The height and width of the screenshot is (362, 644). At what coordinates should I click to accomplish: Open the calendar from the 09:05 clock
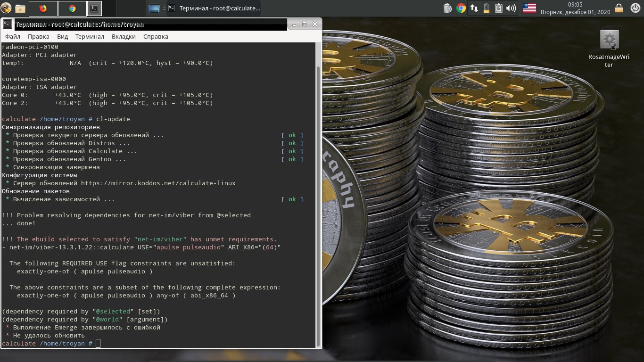[575, 8]
